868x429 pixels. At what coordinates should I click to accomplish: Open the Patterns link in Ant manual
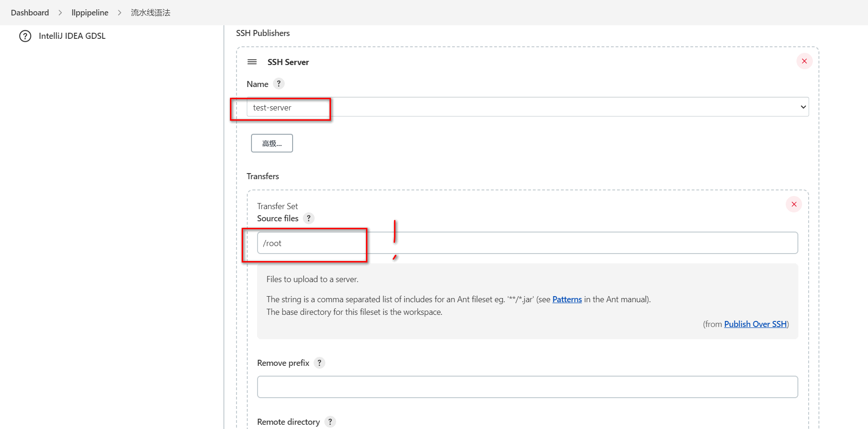pyautogui.click(x=567, y=299)
